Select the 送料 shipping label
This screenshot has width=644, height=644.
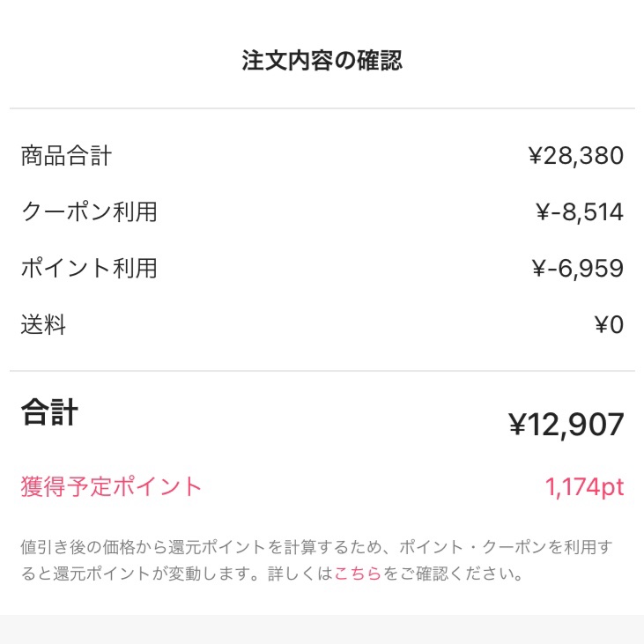tap(43, 325)
